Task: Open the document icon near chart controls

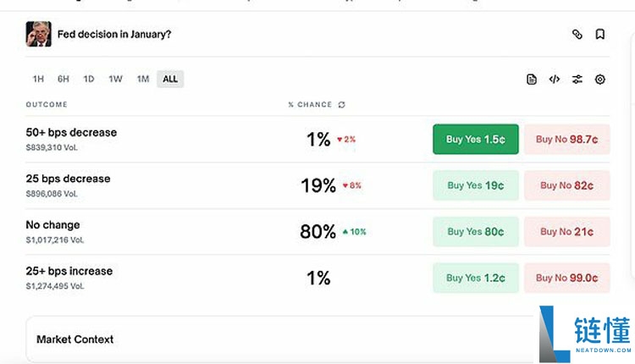Action: (x=532, y=80)
